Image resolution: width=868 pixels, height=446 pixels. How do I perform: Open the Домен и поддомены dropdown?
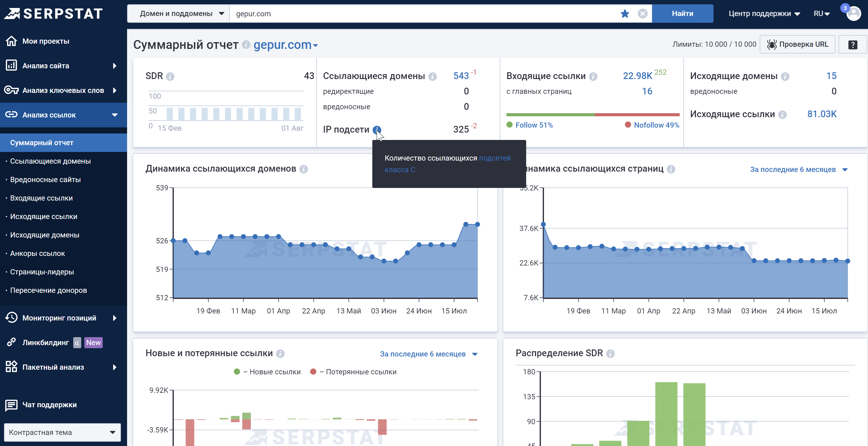tap(178, 14)
